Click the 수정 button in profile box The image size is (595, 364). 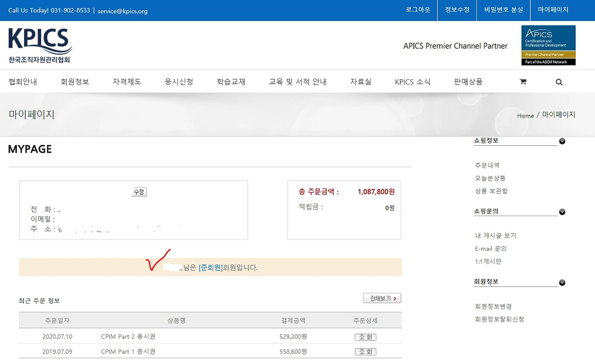point(139,192)
